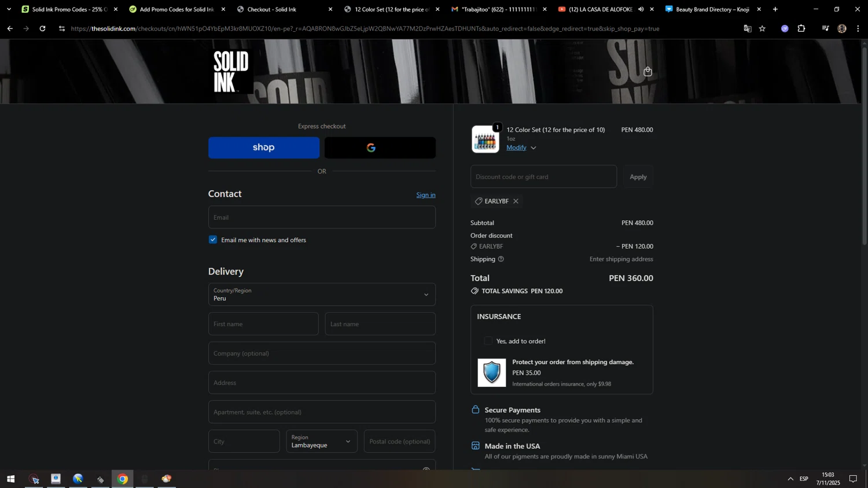Click the Total PEN 360.00 amount

(631, 278)
